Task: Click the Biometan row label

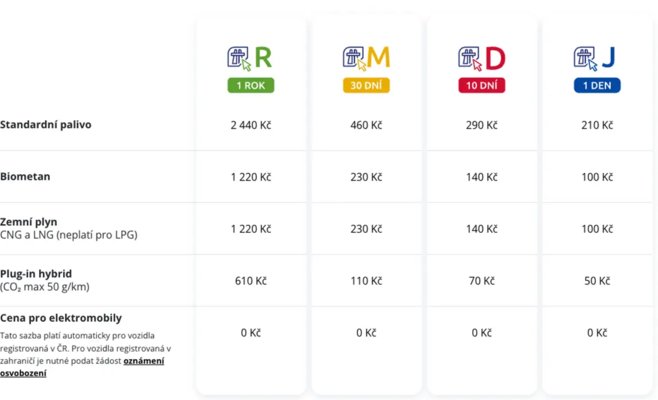Action: (x=25, y=176)
